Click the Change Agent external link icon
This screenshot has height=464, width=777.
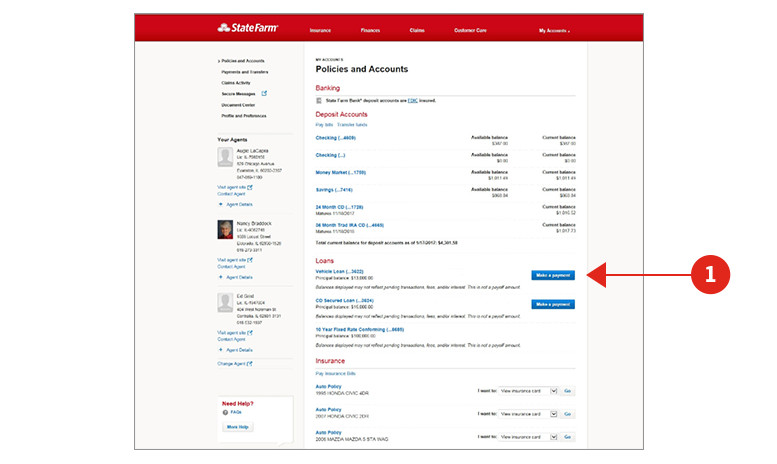click(x=250, y=363)
